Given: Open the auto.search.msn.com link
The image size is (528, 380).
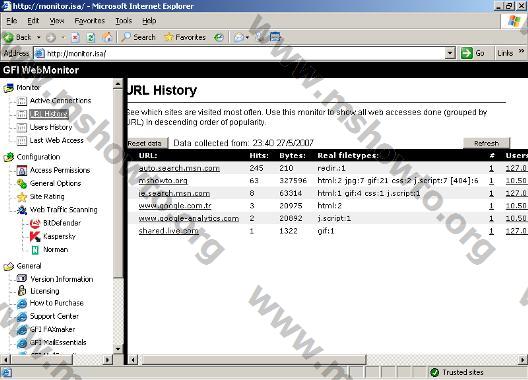Looking at the screenshot, I should click(179, 168).
